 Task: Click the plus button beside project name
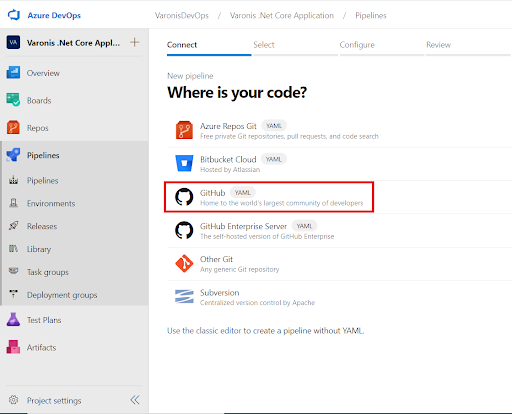pos(135,42)
